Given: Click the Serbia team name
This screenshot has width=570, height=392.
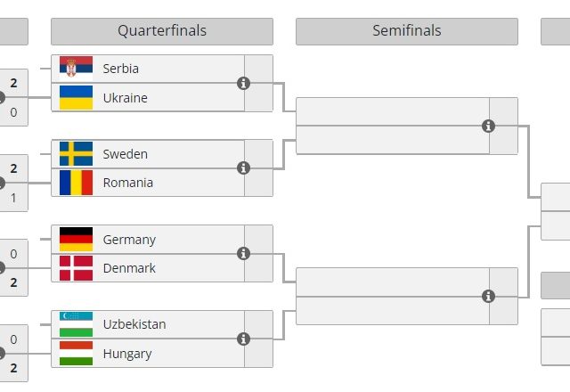Looking at the screenshot, I should (x=121, y=69).
